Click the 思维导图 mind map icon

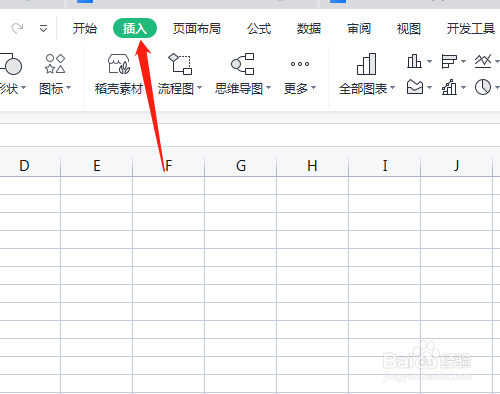tap(243, 64)
